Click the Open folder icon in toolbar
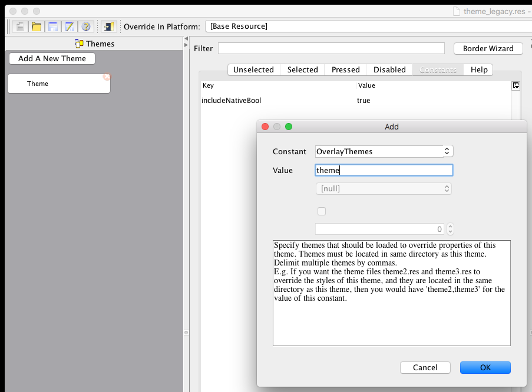532x392 pixels. pos(36,26)
